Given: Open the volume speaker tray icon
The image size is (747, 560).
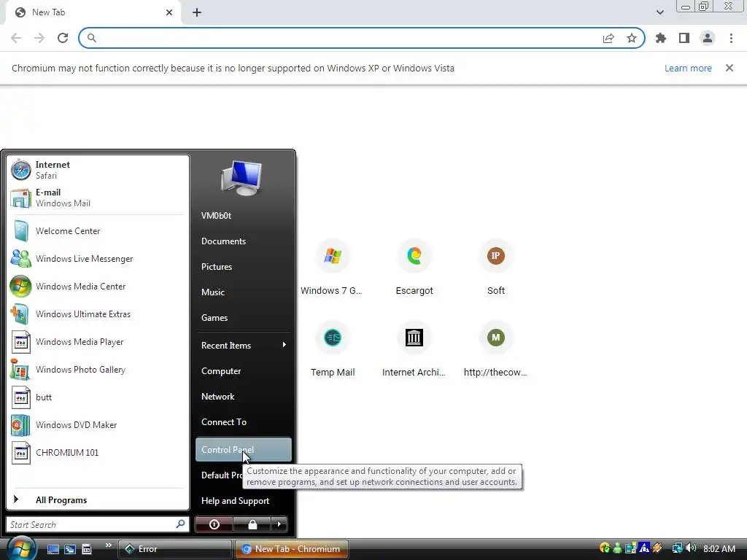Looking at the screenshot, I should click(x=691, y=548).
